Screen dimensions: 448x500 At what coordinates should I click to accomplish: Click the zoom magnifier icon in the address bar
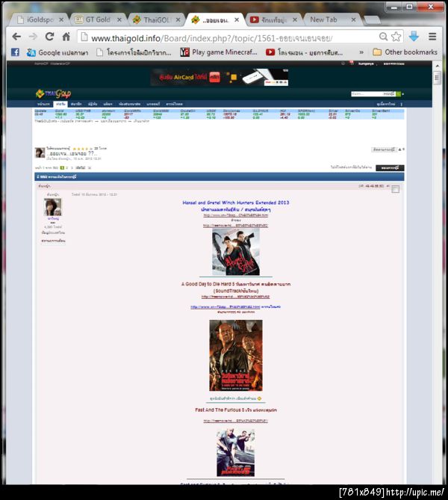point(384,37)
